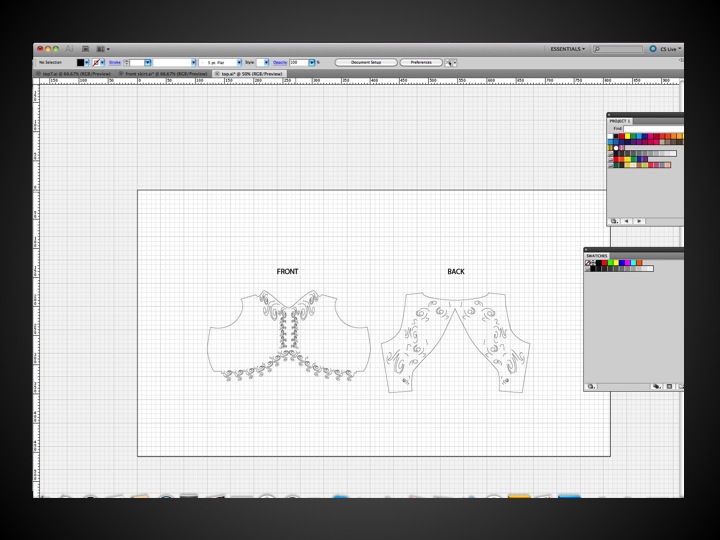720x540 pixels.
Task: Click the Find field in PROJECT 1 panel
Action: coord(653,129)
